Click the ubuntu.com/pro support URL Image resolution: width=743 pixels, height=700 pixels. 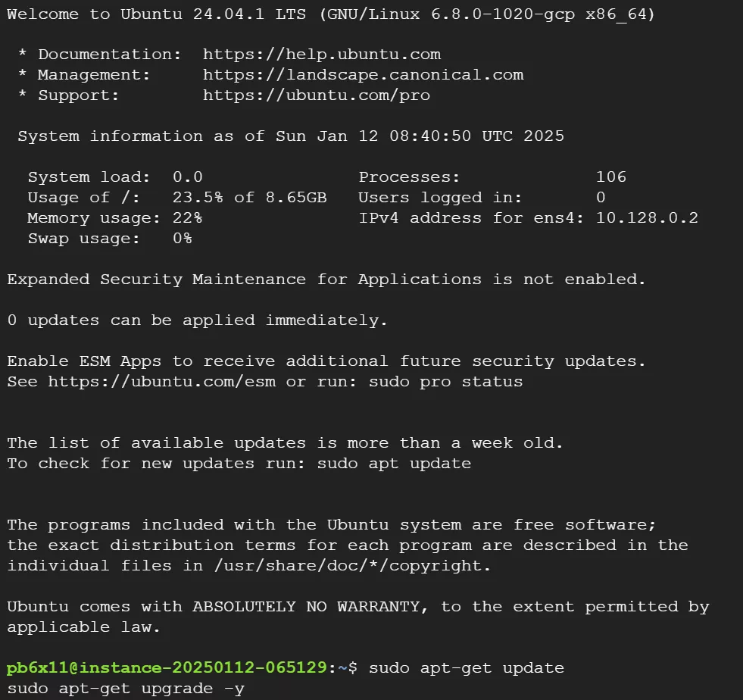[x=317, y=95]
